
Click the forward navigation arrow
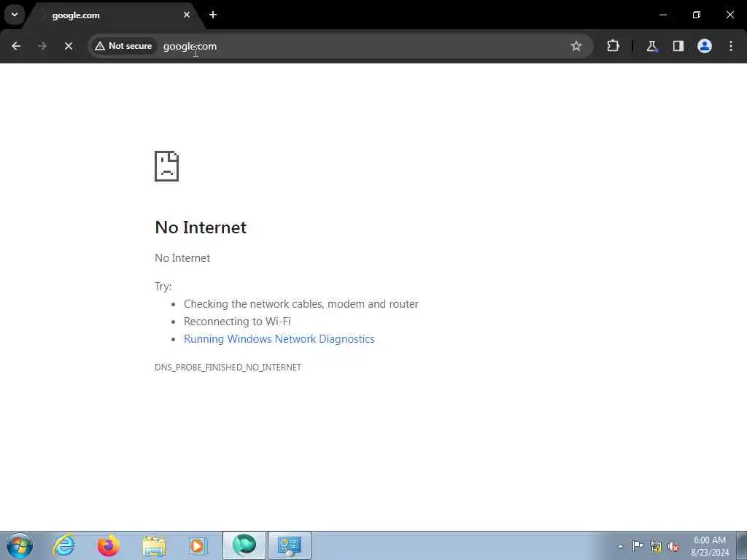pos(42,46)
